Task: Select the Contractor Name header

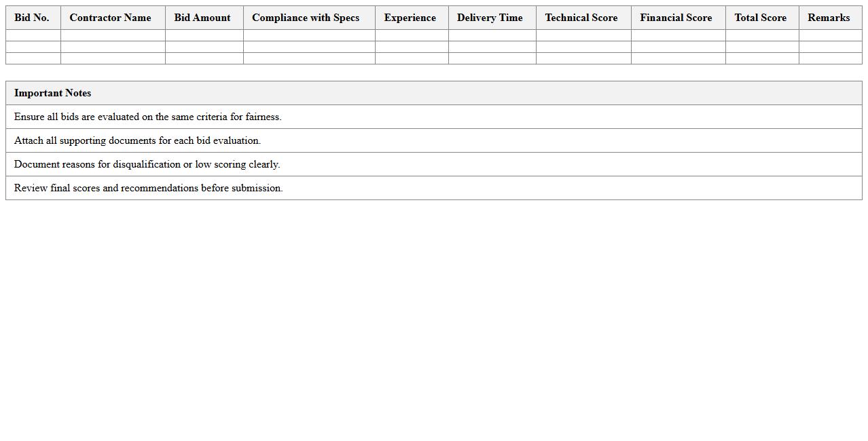Action: 110,18
